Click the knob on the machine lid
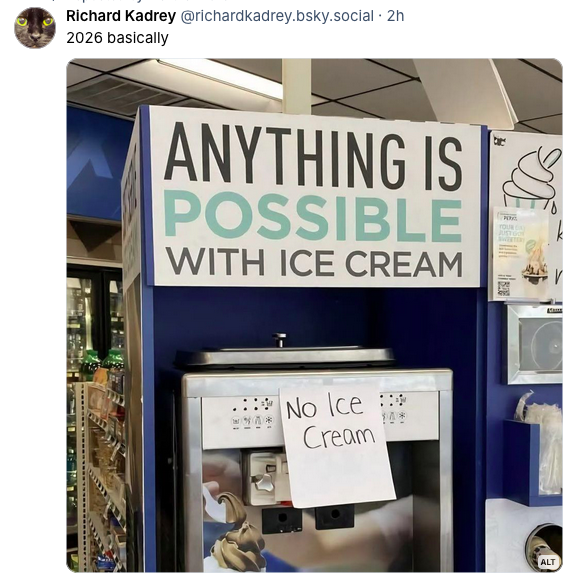 [x=280, y=340]
